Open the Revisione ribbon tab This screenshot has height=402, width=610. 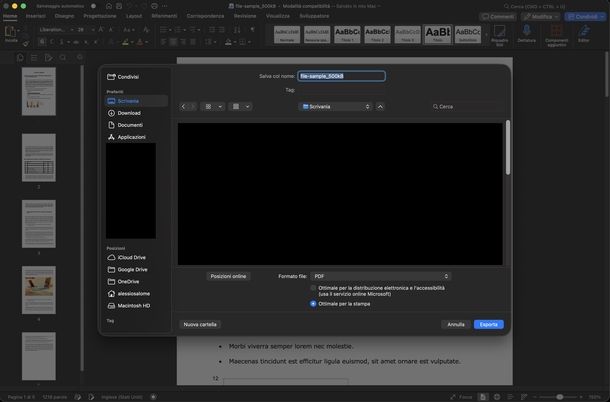(245, 16)
